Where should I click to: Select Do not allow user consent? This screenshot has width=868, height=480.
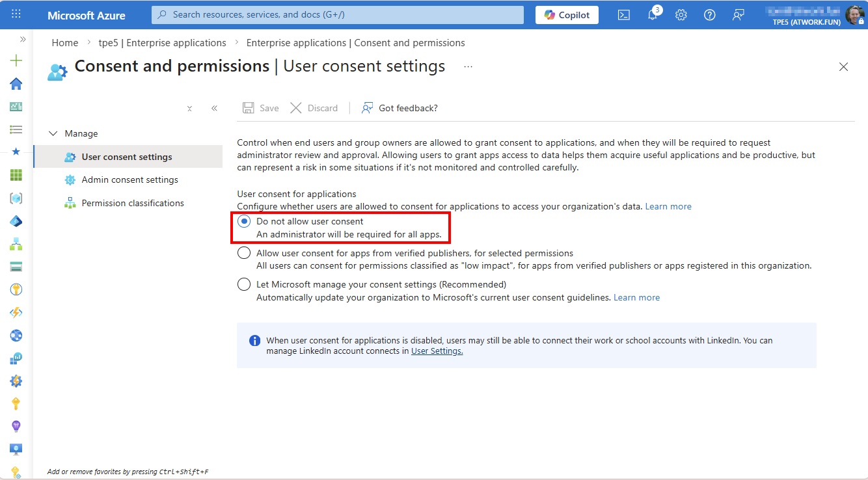coord(244,222)
